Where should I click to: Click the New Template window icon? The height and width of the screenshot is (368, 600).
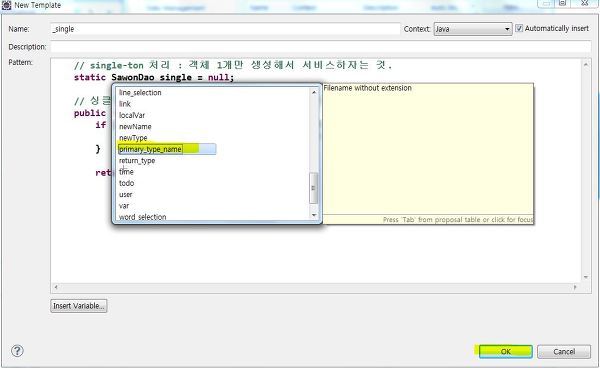[7, 5]
